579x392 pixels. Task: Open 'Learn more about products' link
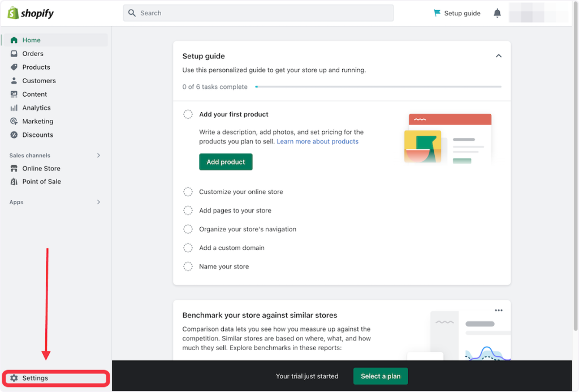tap(317, 141)
